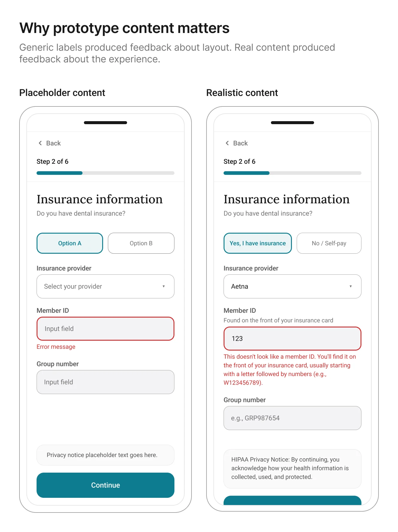The image size is (398, 532).
Task: Choose 'Yes, I have insurance'
Action: [258, 243]
